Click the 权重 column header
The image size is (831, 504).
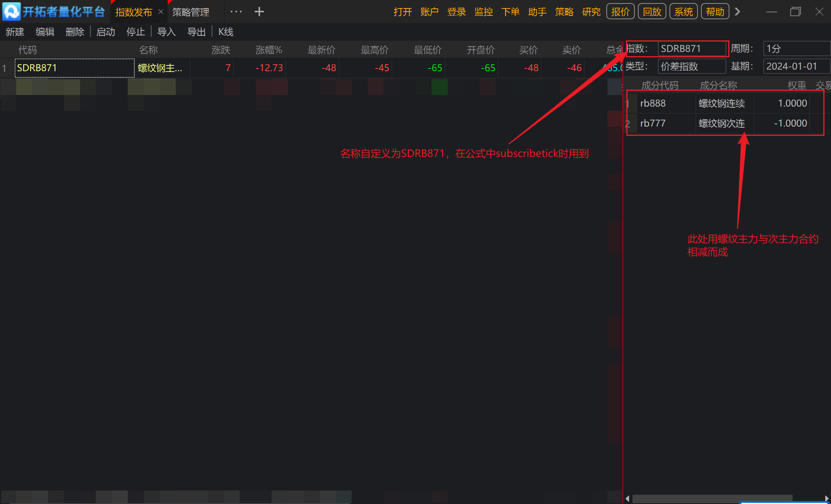[797, 85]
